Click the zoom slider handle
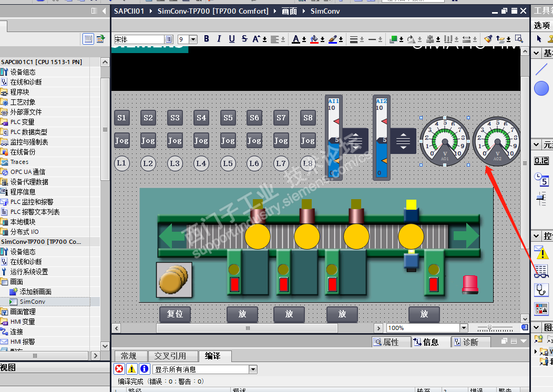 click(x=489, y=327)
